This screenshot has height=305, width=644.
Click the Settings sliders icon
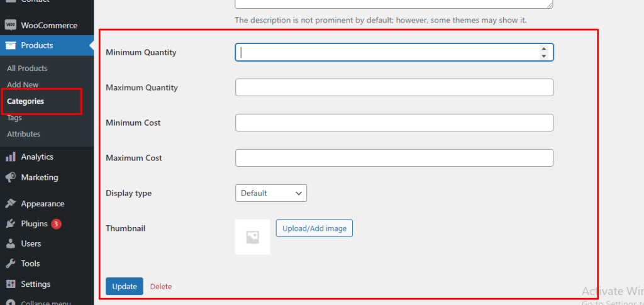click(x=10, y=284)
